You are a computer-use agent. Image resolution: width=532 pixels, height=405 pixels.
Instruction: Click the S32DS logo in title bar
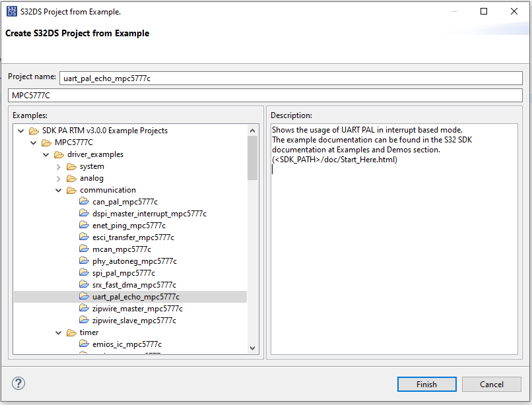pyautogui.click(x=13, y=12)
